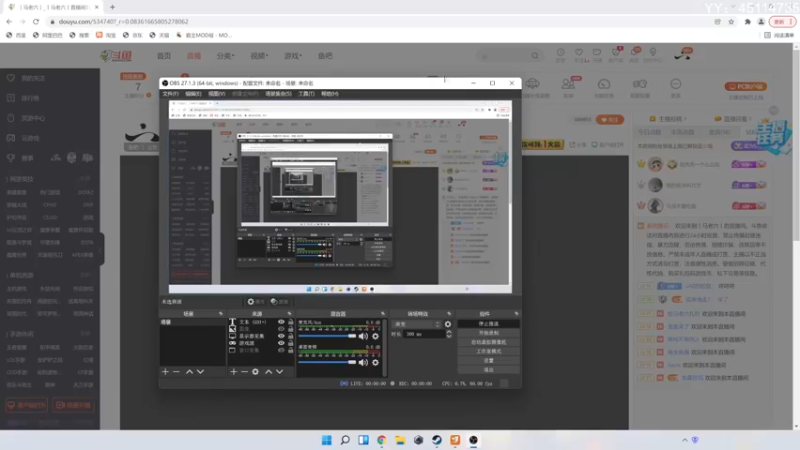Screen dimensions: 800x450
Task: Open the history clock icon in Douyu header
Action: tap(561, 53)
